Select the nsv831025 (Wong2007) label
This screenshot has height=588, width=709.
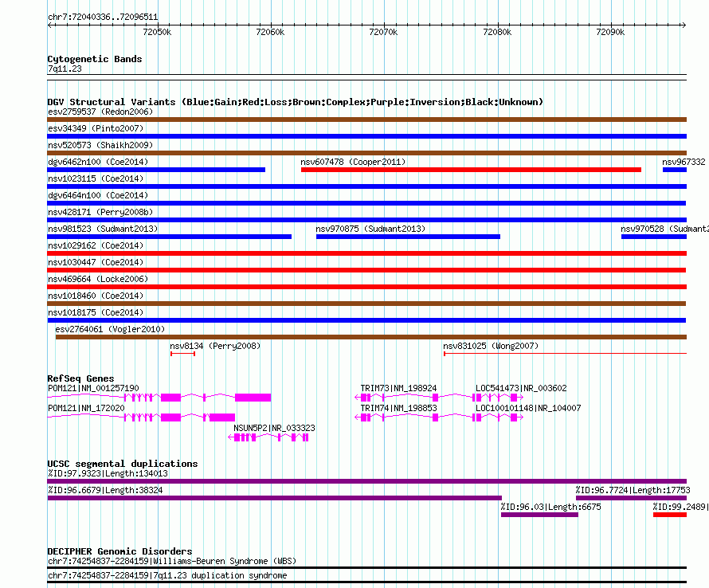491,346
